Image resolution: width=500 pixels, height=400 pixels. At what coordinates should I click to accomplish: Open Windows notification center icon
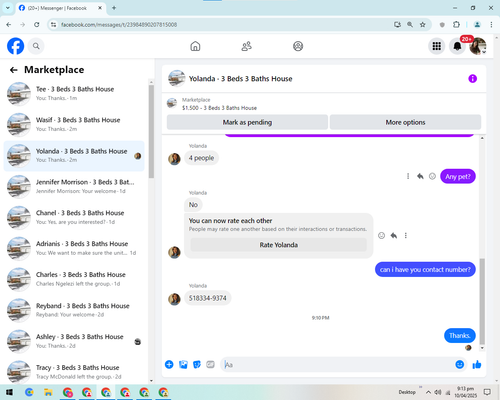pos(487,392)
